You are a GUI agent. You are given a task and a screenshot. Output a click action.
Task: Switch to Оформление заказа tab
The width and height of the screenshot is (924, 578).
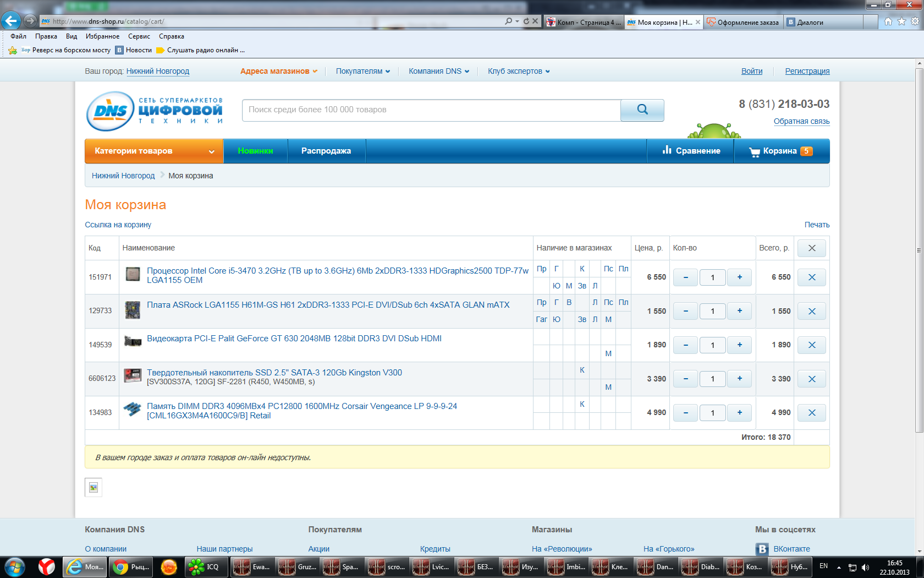744,23
